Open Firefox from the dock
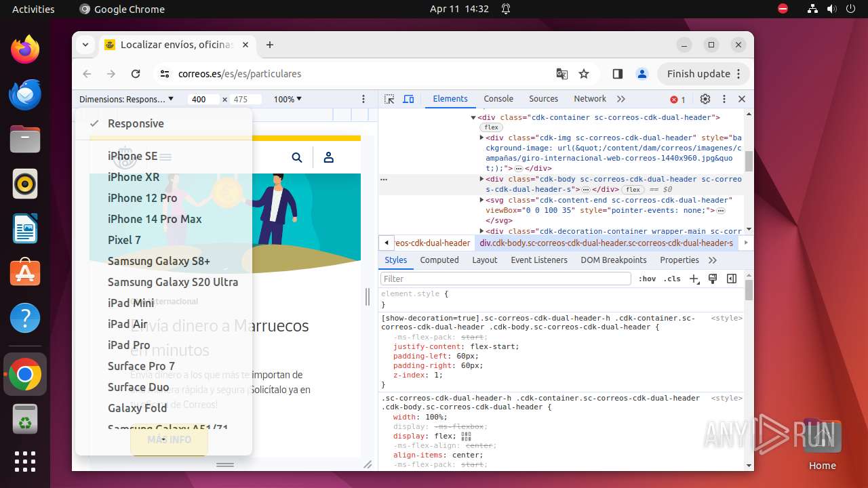Viewport: 868px width, 488px height. (x=25, y=49)
